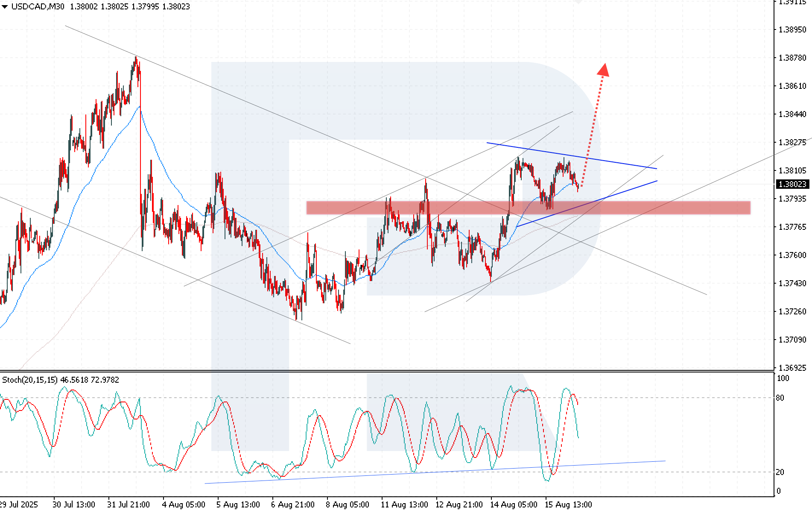Click the Stochastic 20 level label
The image size is (812, 513).
coord(780,472)
